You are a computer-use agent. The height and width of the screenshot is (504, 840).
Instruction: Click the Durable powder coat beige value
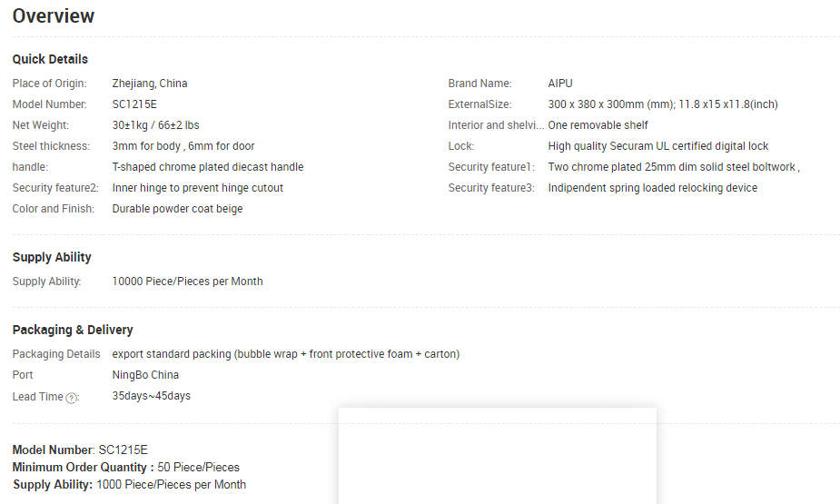click(177, 209)
